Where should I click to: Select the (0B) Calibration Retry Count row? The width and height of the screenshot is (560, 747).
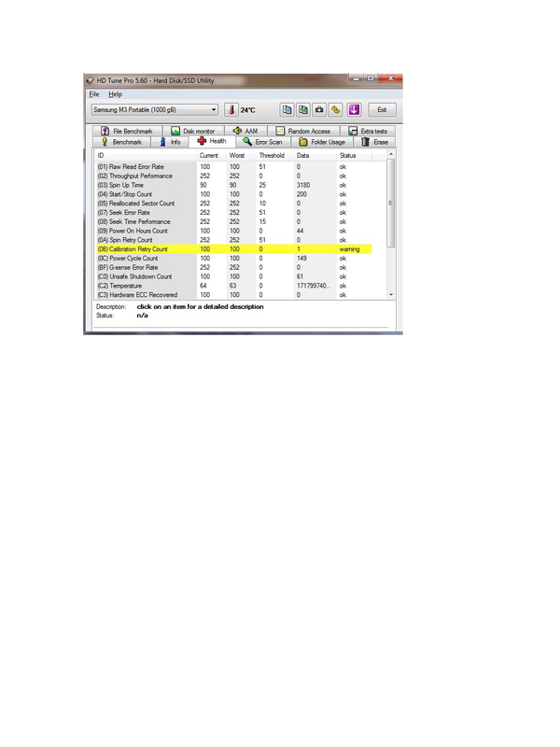click(x=234, y=249)
